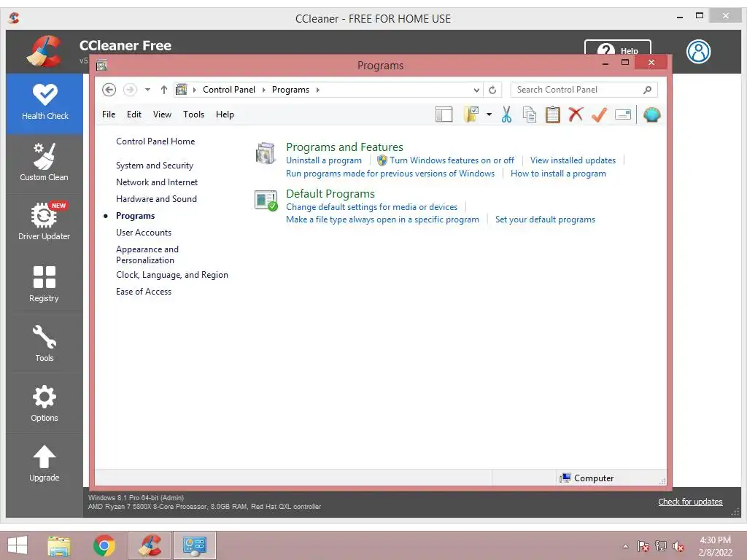The height and width of the screenshot is (560, 747).
Task: Open Options in CCleaner sidebar
Action: (44, 403)
